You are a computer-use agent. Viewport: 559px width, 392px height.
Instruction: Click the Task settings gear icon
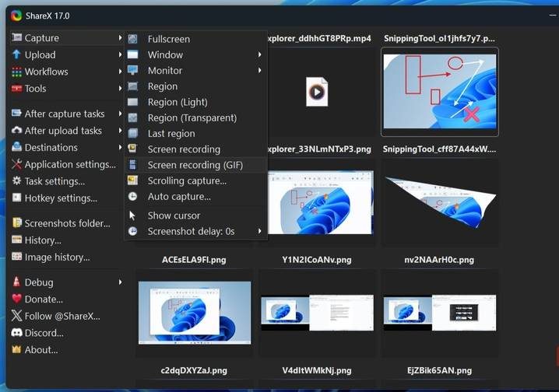click(16, 181)
